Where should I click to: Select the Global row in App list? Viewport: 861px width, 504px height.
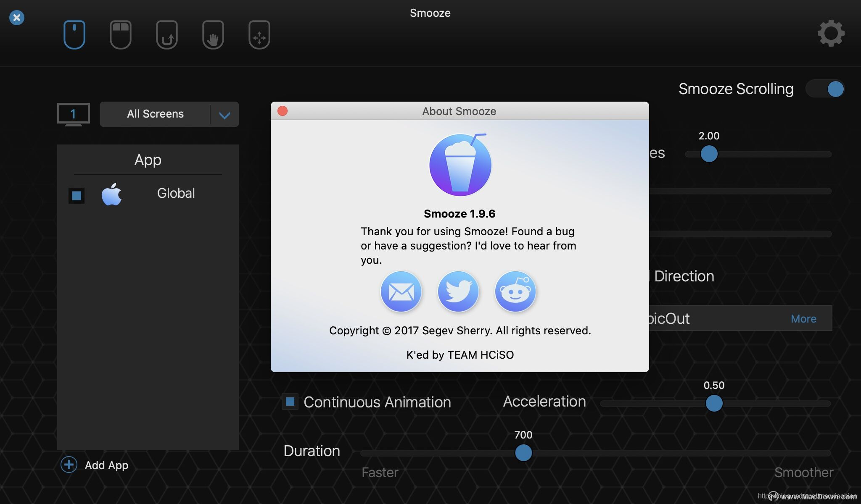(x=176, y=193)
